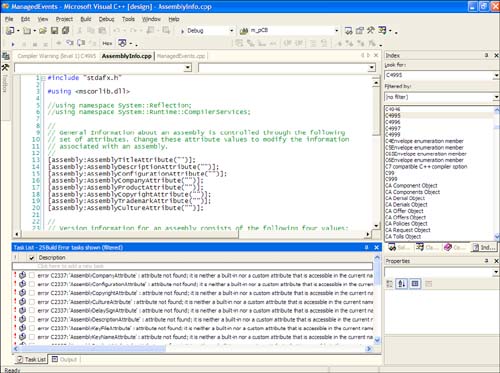Select 'CA Component Object' in Index list
This screenshot has width=500, height=373.
[x=411, y=186]
